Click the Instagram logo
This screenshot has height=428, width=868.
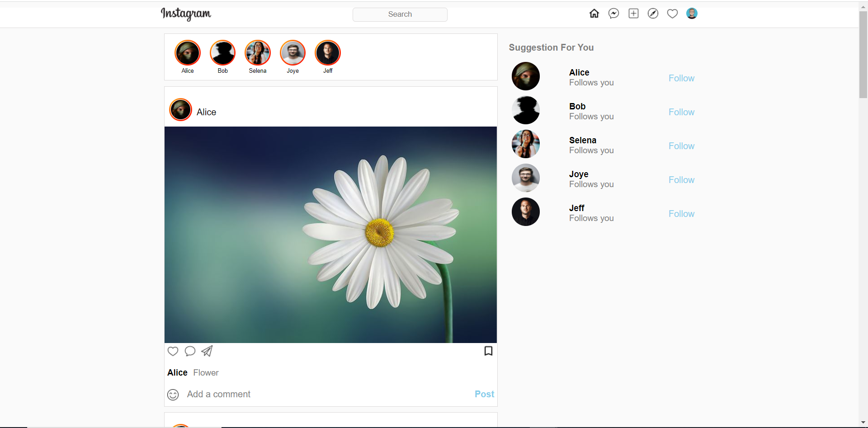click(x=186, y=14)
